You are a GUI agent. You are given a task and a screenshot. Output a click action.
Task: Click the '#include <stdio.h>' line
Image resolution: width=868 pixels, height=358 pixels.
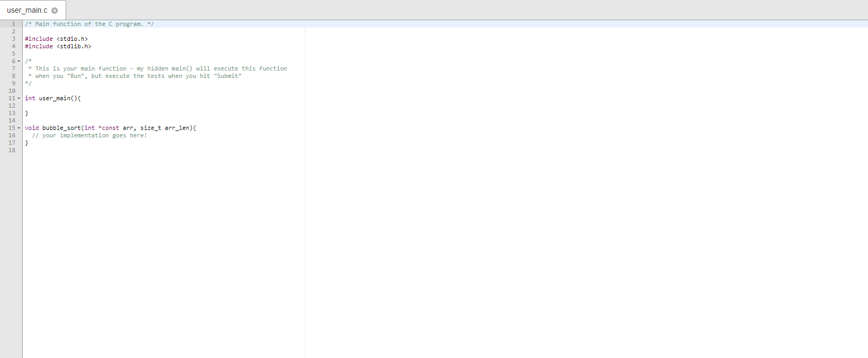pos(56,39)
